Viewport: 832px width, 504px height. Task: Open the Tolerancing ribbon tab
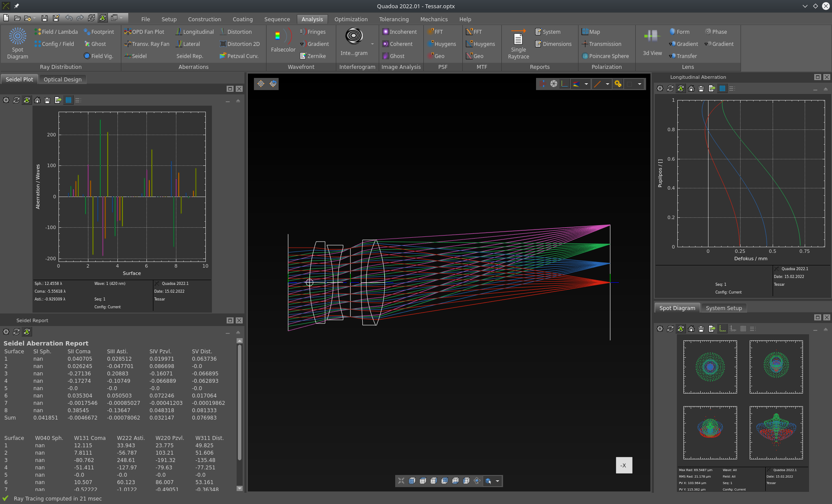(394, 19)
